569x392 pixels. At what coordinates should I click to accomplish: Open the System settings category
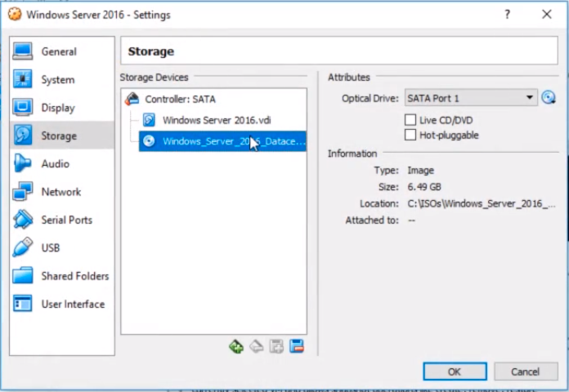click(62, 79)
